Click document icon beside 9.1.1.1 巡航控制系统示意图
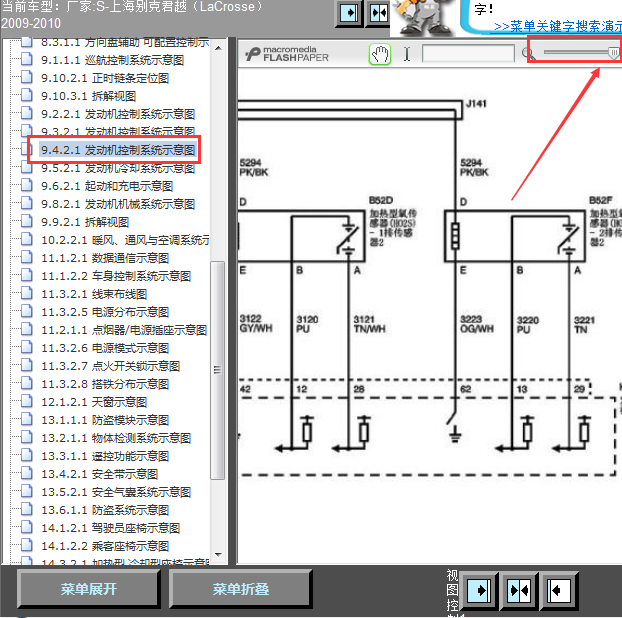Screen dimensions: 622x618 [27, 59]
